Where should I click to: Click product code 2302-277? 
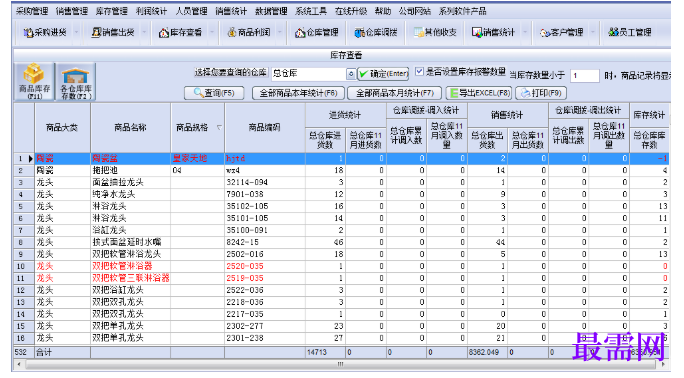[245, 326]
